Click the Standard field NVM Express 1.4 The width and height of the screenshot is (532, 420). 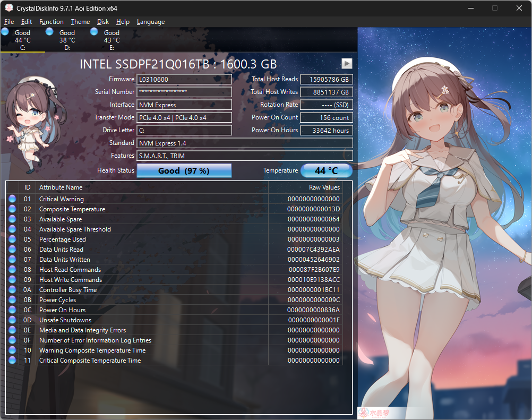pos(245,143)
